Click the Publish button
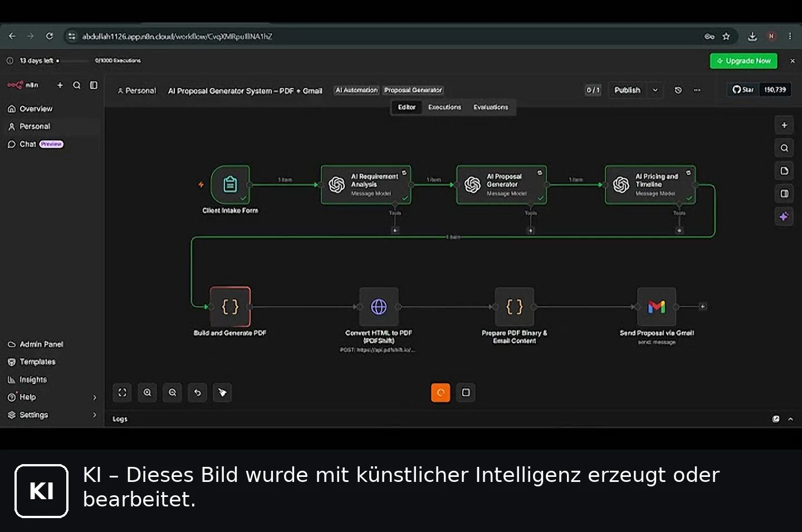The width and height of the screenshot is (802, 532). tap(628, 90)
